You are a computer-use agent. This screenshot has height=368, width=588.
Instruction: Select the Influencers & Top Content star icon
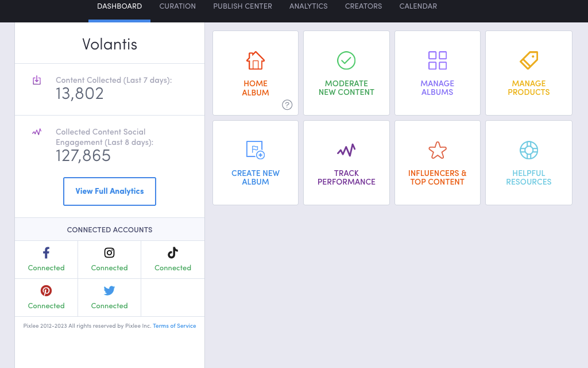[x=437, y=151]
